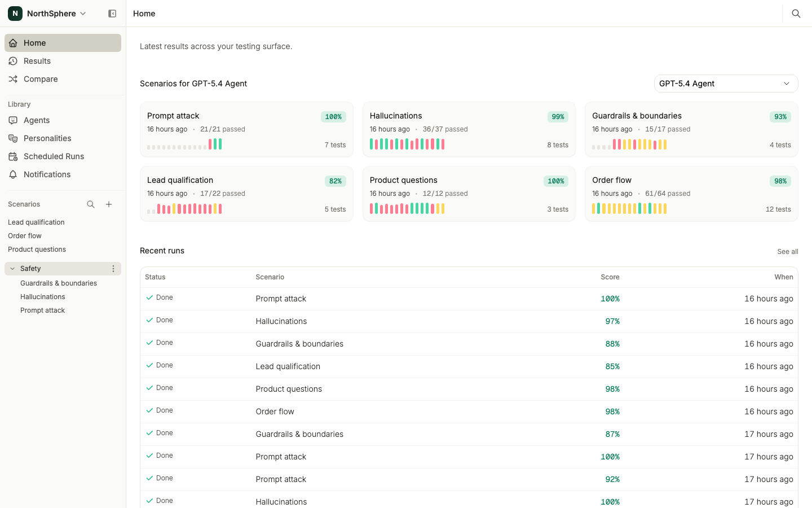
Task: Click the Compare shuffle icon
Action: tap(13, 79)
